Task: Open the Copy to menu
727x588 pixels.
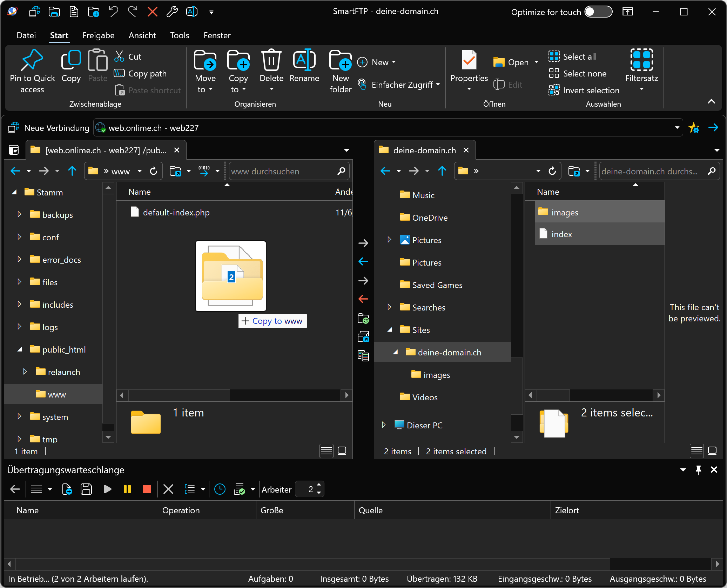Action: (x=238, y=72)
